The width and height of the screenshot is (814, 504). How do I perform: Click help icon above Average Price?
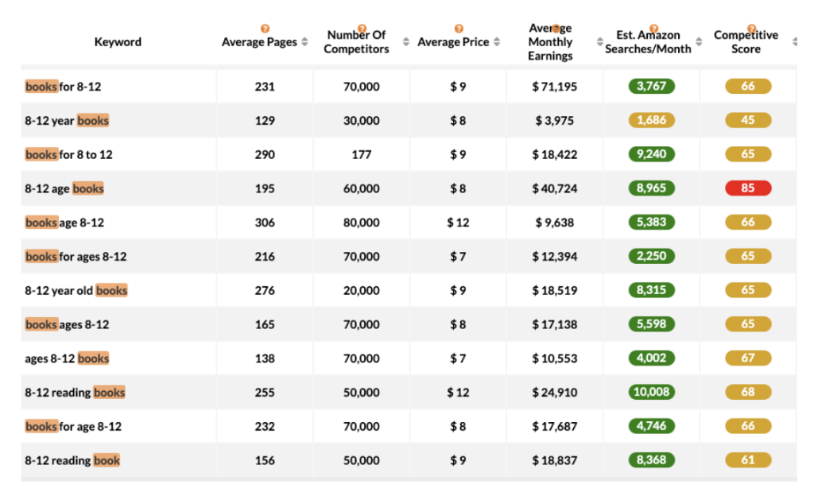pos(459,29)
